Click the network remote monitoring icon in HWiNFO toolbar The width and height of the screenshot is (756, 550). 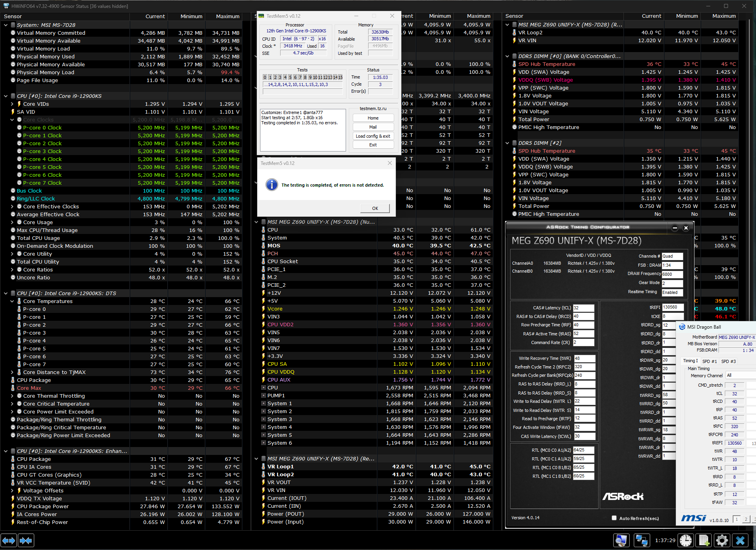[x=641, y=540]
